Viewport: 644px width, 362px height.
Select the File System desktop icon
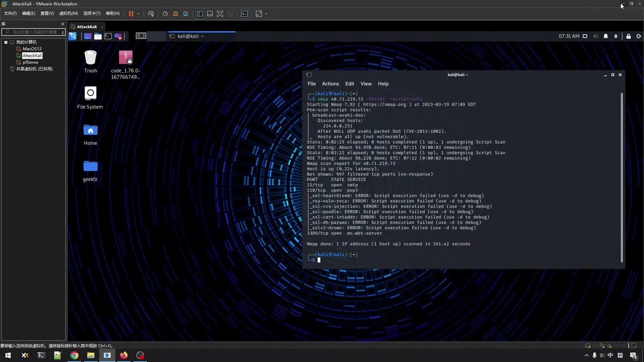tap(90, 98)
